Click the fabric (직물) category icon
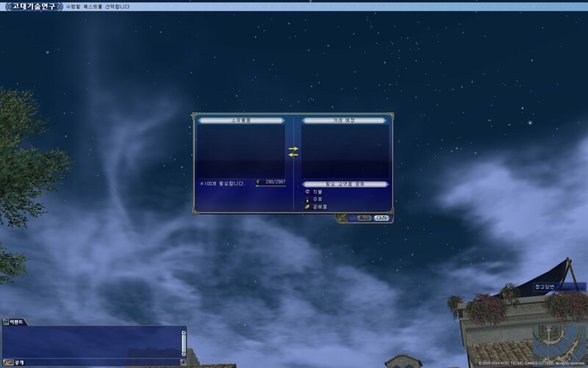Screen dimensions: 588x368 307,192
